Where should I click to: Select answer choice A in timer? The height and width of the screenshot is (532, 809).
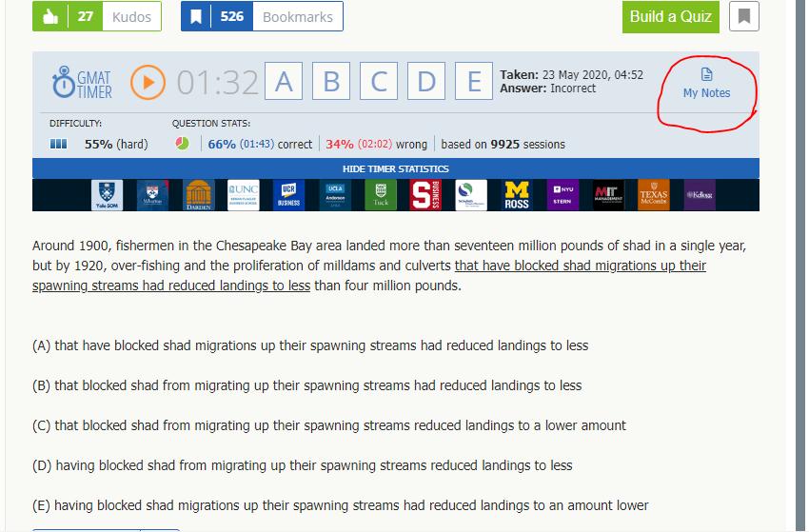284,82
